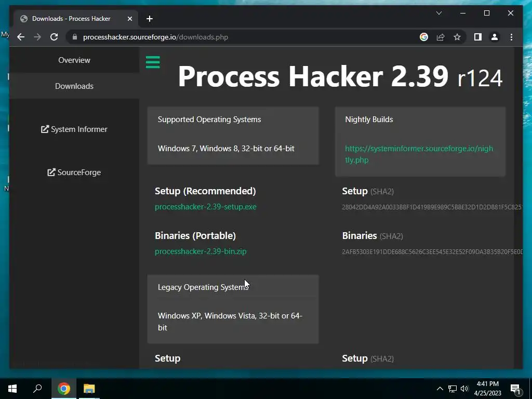Click Windows 7, Windows 8 text
Viewport: 532px width, 399px height.
pyautogui.click(x=226, y=148)
